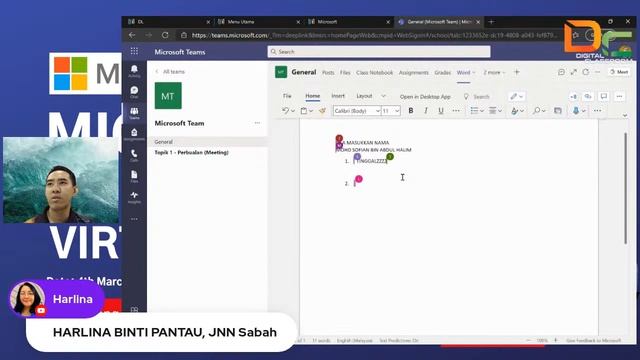
Task: Open Insights in the left sidebar
Action: (134, 198)
